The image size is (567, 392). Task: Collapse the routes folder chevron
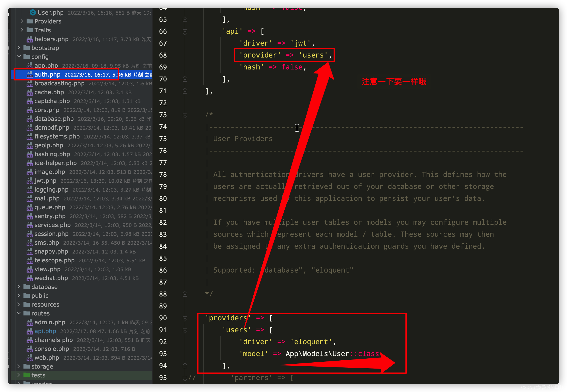tap(19, 313)
